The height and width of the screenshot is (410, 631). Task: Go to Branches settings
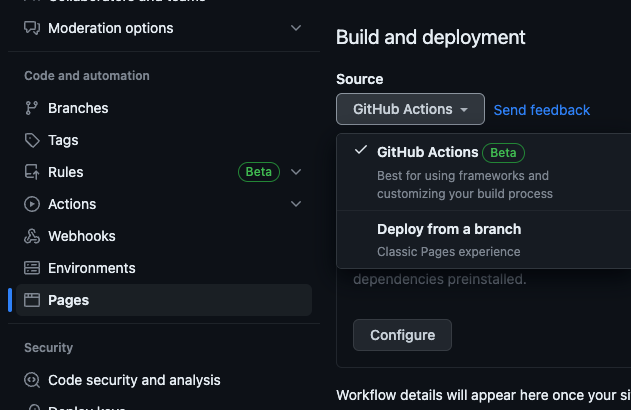point(164,108)
